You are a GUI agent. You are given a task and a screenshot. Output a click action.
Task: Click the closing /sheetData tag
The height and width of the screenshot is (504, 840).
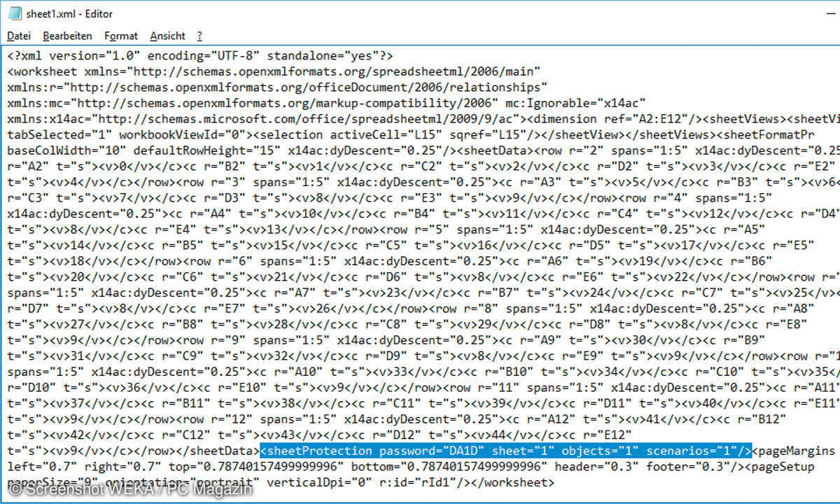point(218,451)
